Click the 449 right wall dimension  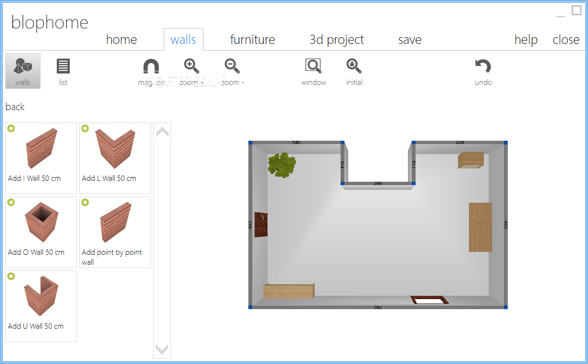(505, 225)
